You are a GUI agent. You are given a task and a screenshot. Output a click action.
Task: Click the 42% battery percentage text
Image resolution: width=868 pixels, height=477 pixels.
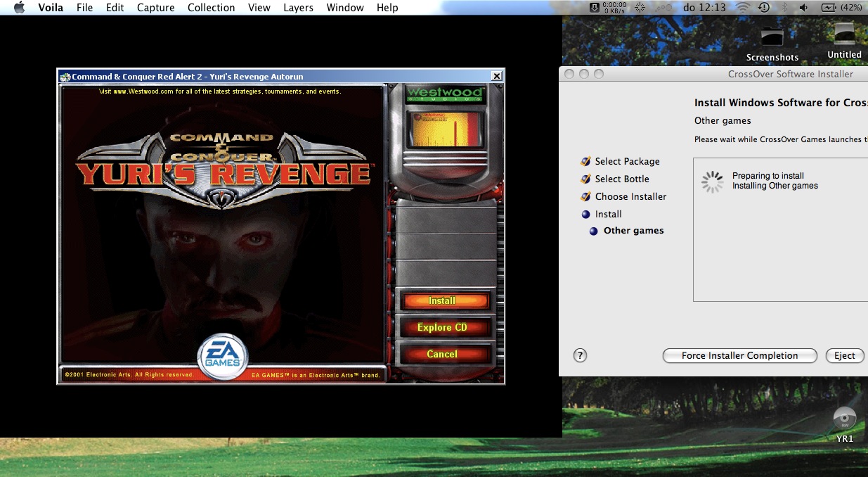[x=851, y=8]
